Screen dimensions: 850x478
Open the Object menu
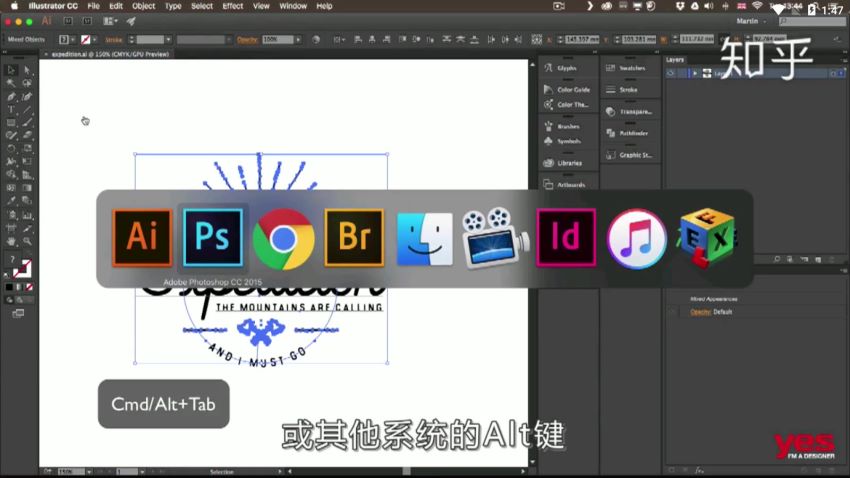click(x=144, y=6)
